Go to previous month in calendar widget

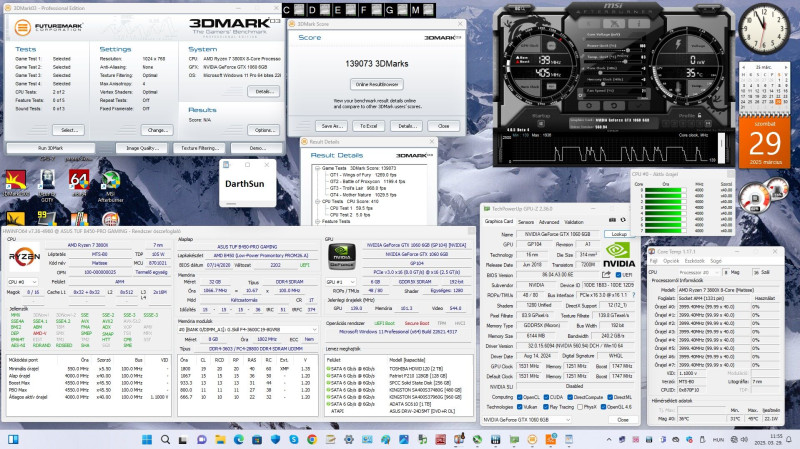[743, 67]
